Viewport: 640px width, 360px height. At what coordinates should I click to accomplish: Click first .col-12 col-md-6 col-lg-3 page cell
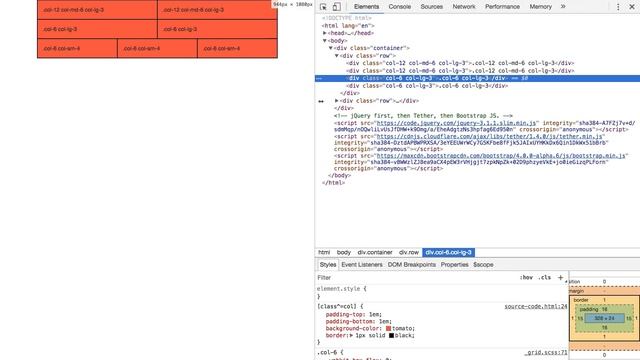click(97, 10)
